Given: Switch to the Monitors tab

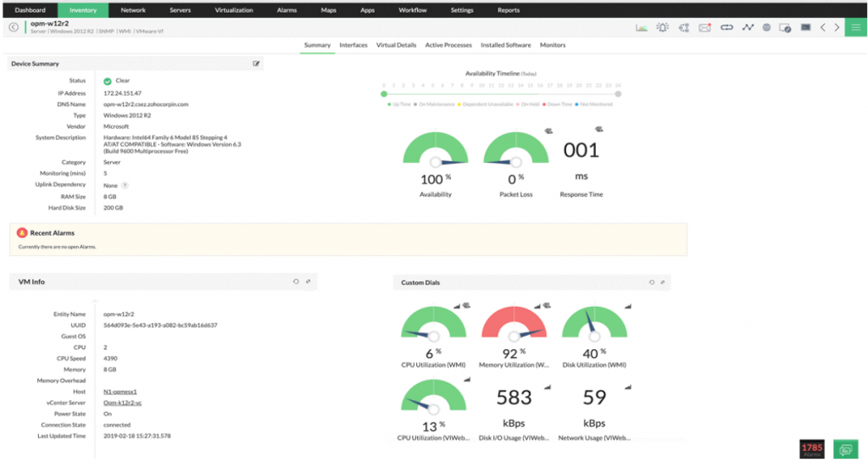Looking at the screenshot, I should 553,45.
